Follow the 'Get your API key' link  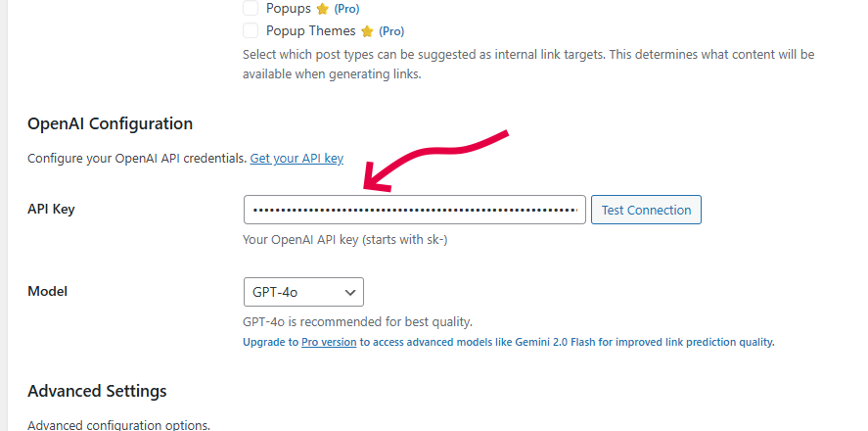[x=297, y=158]
